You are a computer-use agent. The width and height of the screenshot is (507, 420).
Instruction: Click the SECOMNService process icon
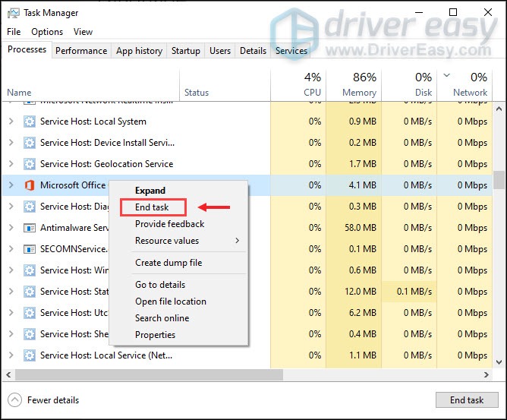coord(30,249)
